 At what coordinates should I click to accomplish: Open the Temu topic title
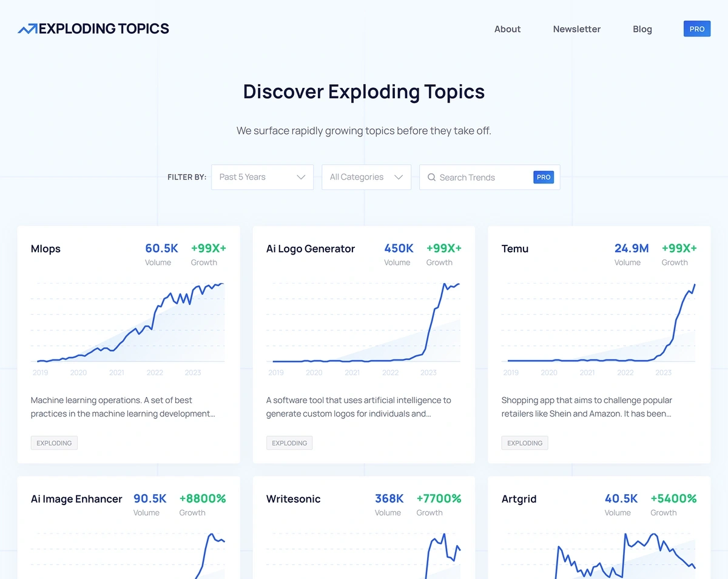515,249
